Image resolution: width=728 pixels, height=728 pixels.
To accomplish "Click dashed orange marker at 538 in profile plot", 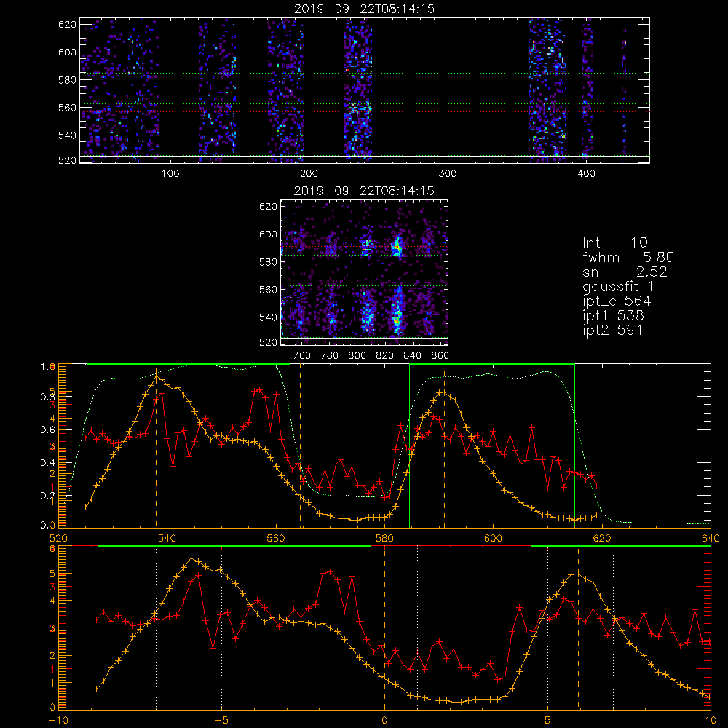I will [156, 448].
